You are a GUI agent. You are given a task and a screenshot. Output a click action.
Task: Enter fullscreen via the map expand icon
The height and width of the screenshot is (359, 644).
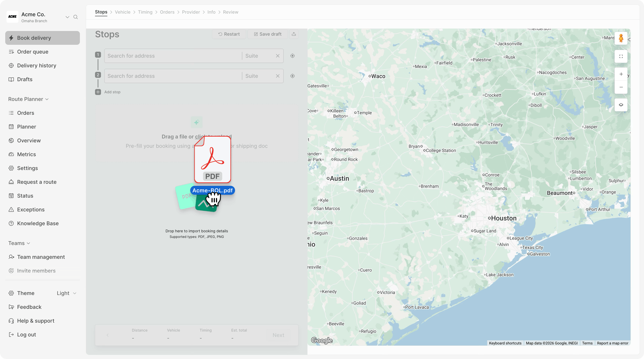click(x=621, y=57)
